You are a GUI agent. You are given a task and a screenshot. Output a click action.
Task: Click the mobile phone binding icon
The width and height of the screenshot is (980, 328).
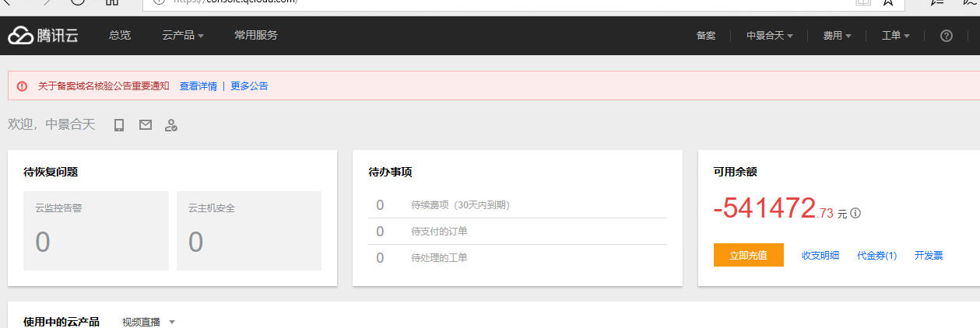click(119, 125)
